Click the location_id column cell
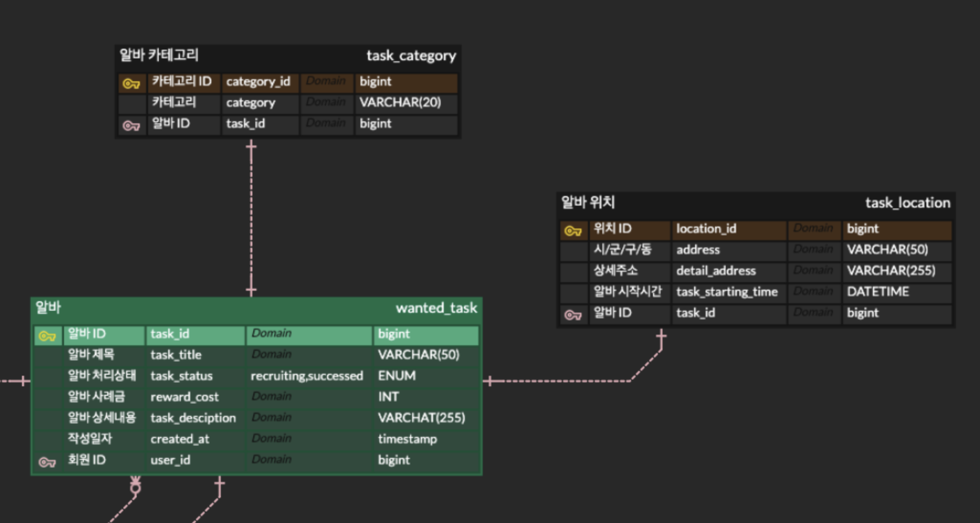The width and height of the screenshot is (980, 523). [x=729, y=229]
